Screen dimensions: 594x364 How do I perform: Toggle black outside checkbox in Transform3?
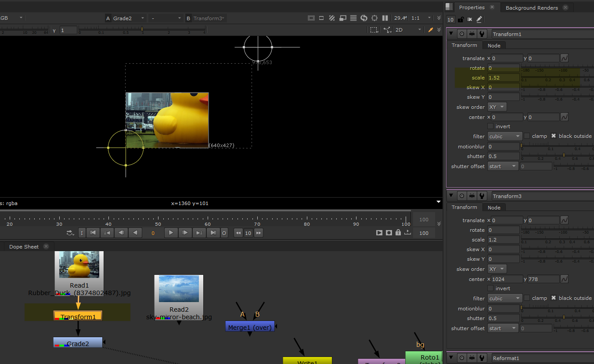point(554,298)
